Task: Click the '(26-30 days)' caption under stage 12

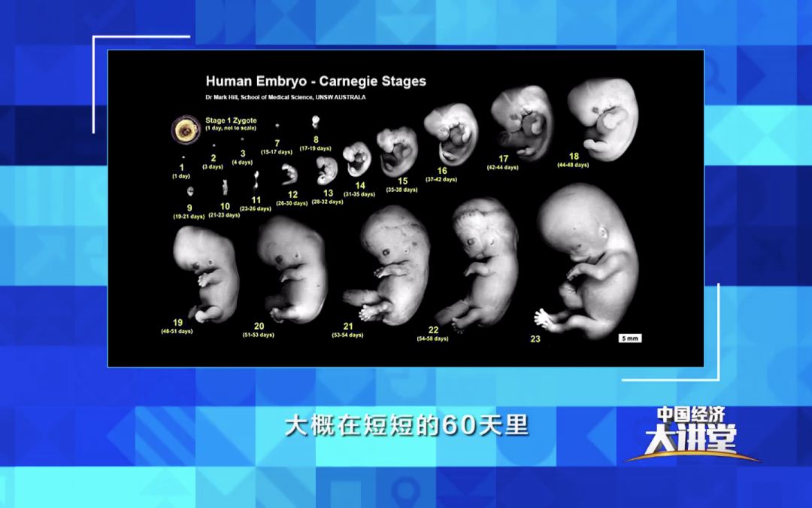Action: [292, 203]
